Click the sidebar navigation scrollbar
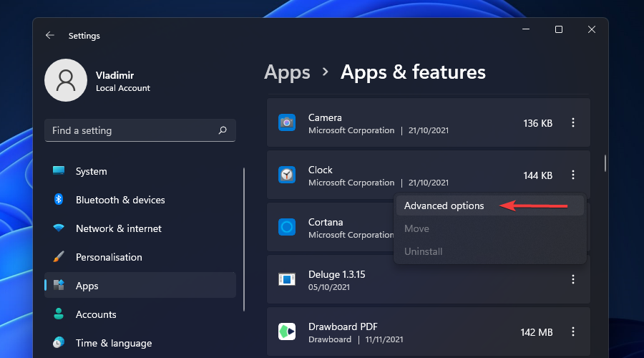This screenshot has width=644, height=358. [x=244, y=239]
